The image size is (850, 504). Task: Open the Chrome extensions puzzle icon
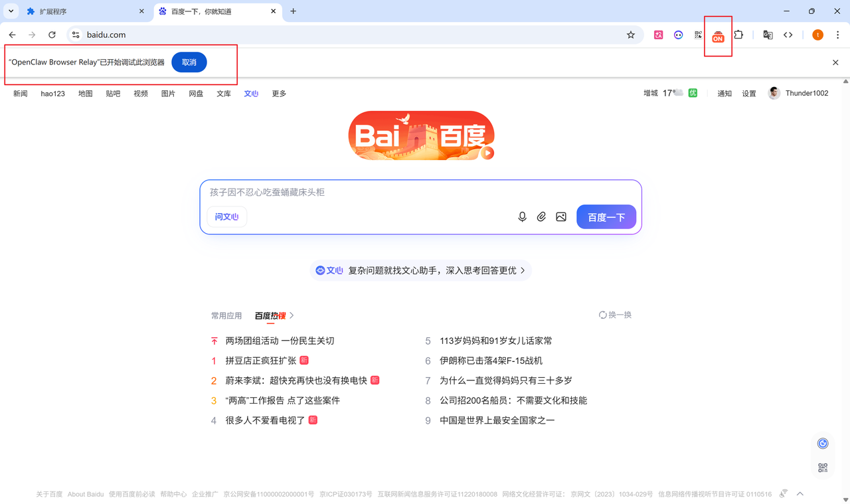click(738, 35)
